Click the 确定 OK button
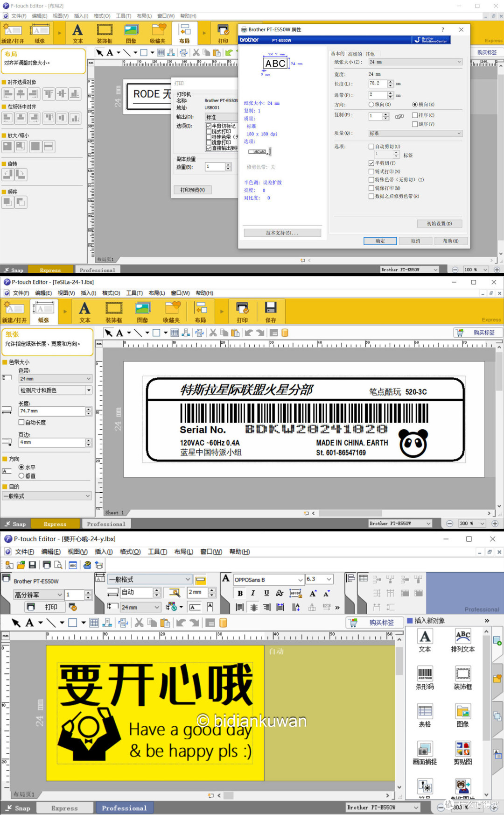The width and height of the screenshot is (504, 815). point(380,241)
